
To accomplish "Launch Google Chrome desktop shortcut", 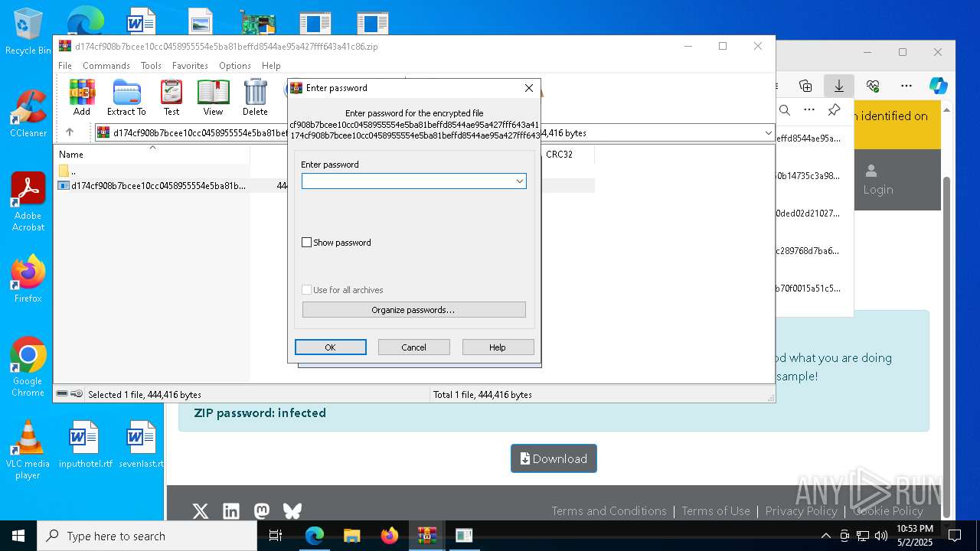I will [28, 367].
